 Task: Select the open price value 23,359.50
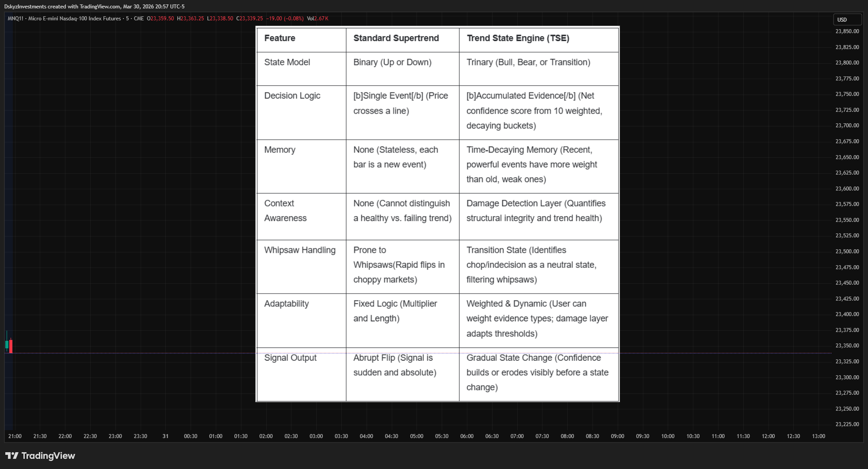162,19
